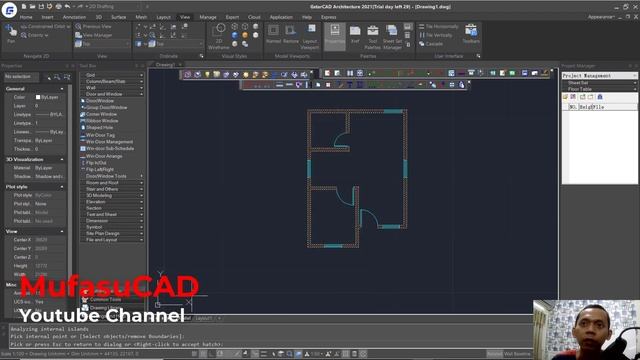Select the Group Door/Window tool
640x360 pixels.
point(104,107)
